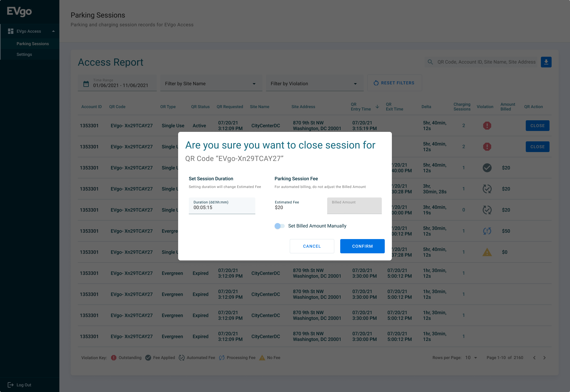Click the Estimated Fee $20 value
The width and height of the screenshot is (570, 392).
pyautogui.click(x=279, y=208)
